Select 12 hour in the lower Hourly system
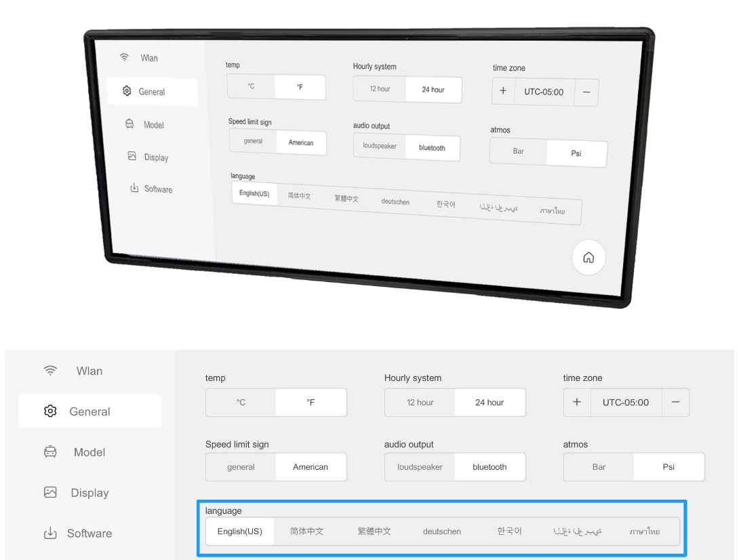Screen dimensions: 741x560 tap(420, 403)
